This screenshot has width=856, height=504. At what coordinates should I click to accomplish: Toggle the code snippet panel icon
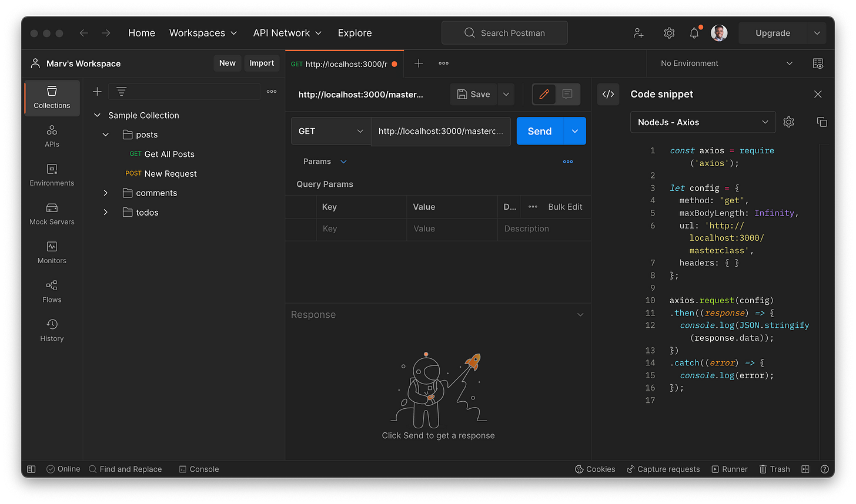[608, 94]
